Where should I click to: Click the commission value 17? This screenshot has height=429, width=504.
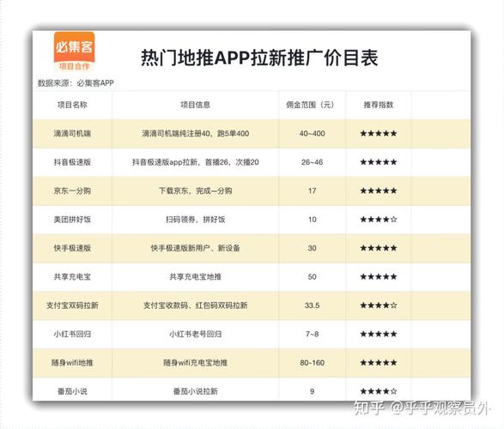click(313, 190)
